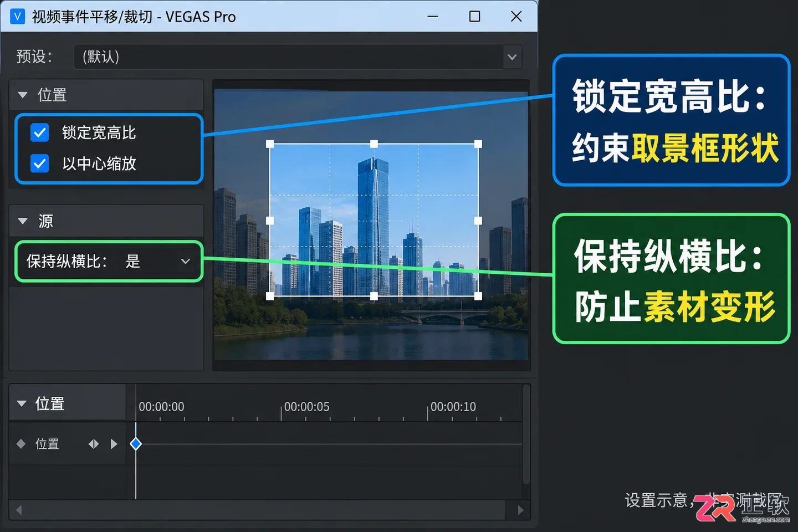The height and width of the screenshot is (532, 798).
Task: Maximize the pan/crop window
Action: pos(474,17)
